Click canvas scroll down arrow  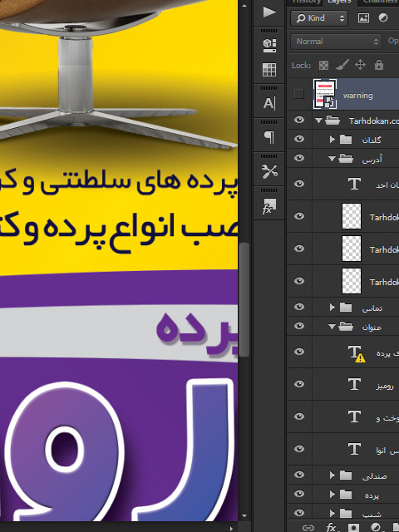click(244, 516)
